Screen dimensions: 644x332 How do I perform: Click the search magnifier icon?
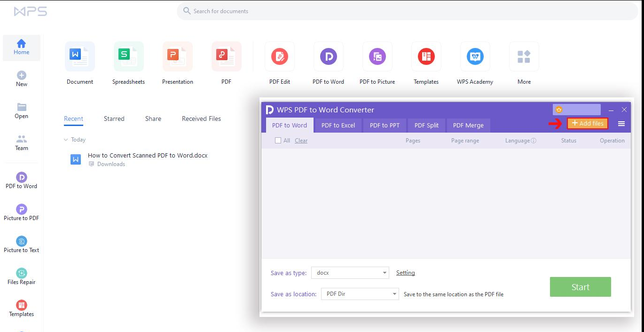(187, 11)
